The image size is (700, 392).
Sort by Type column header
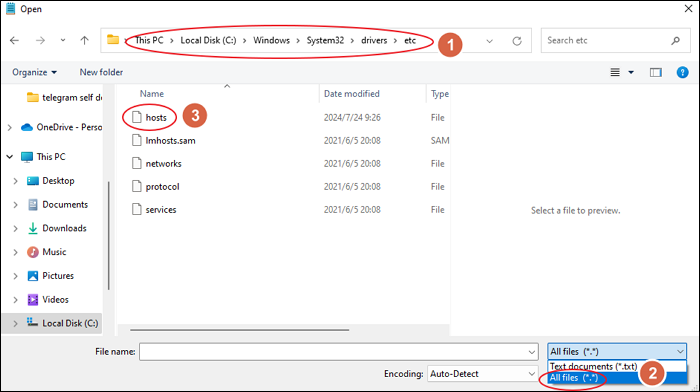pos(440,94)
